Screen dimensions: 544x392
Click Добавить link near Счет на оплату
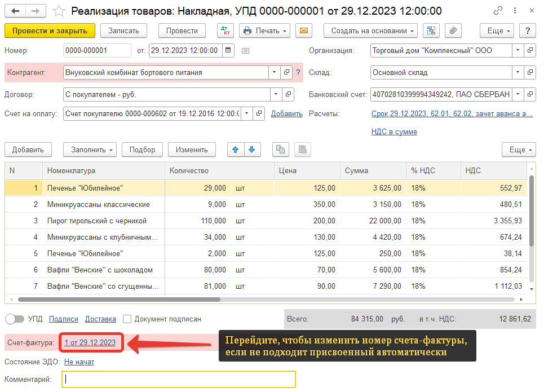tap(286, 113)
